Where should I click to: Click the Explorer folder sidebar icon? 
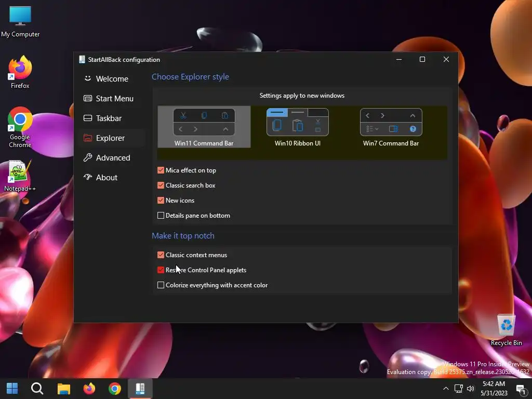pos(87,138)
